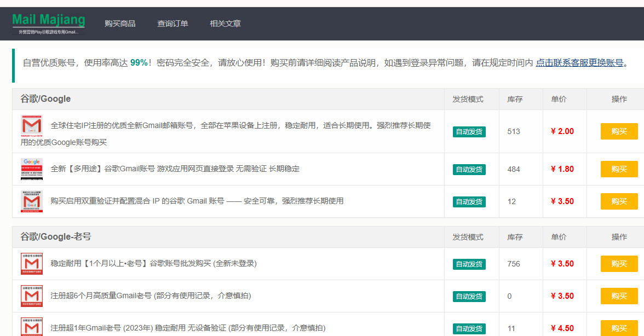The image size is (644, 336).
Task: Click Gmail icon for 2023 one-year-old account
Action: [32, 327]
